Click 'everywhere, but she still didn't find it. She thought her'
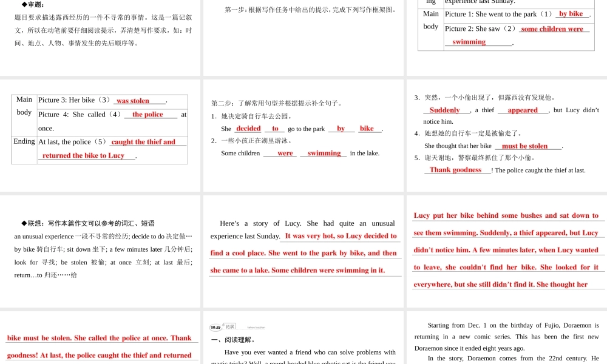The height and width of the screenshot is (364, 607). click(501, 285)
